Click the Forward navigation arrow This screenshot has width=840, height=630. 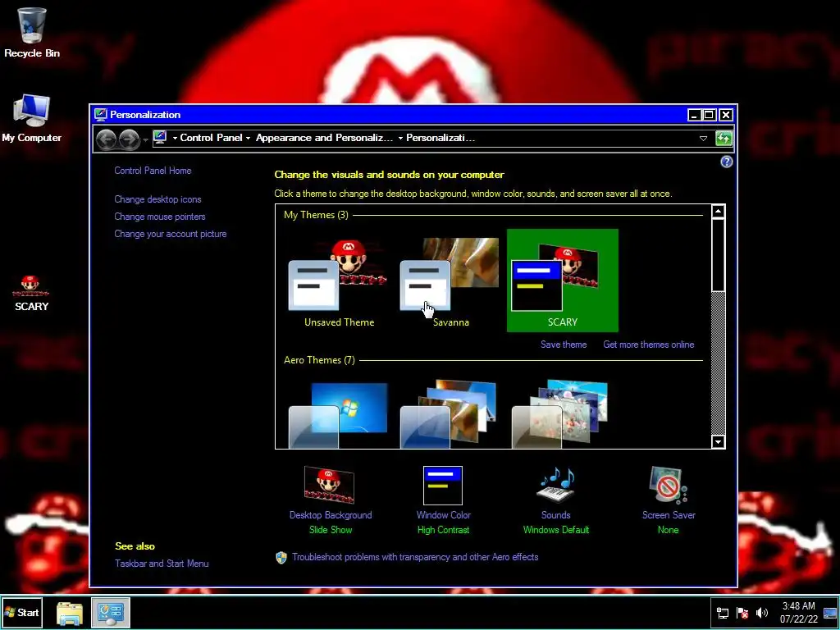pyautogui.click(x=129, y=139)
